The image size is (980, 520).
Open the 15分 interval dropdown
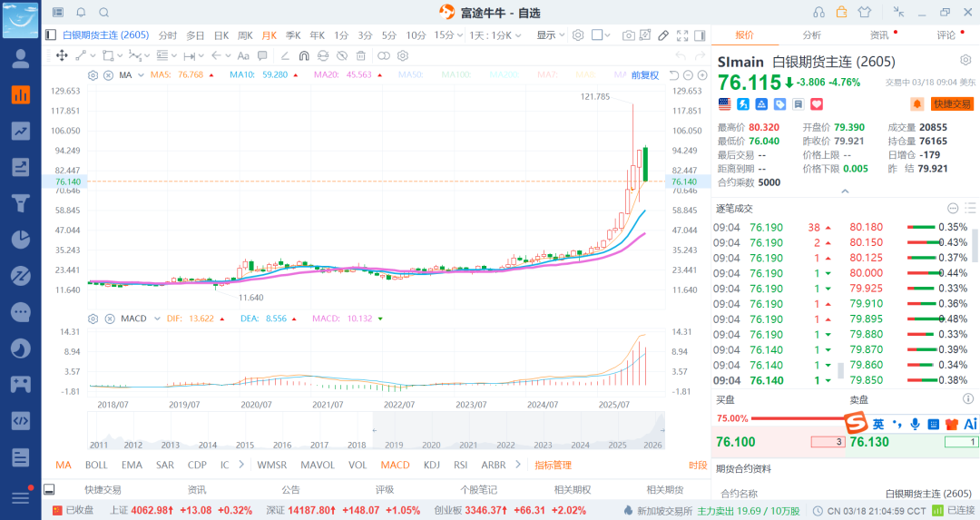point(448,35)
